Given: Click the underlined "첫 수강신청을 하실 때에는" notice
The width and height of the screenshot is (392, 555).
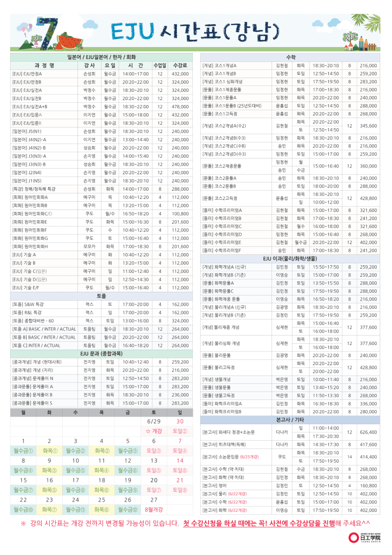Looking at the screenshot, I should [x=220, y=524].
